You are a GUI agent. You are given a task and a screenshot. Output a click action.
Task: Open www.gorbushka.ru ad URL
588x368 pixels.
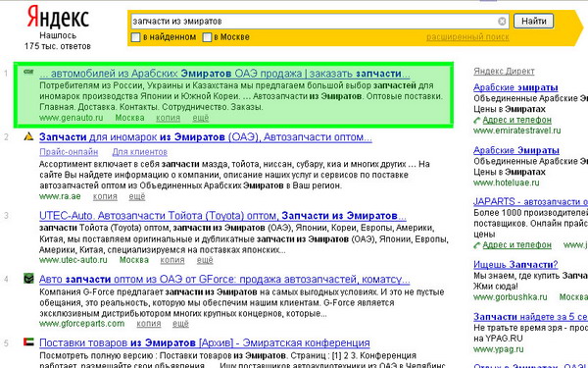point(511,297)
